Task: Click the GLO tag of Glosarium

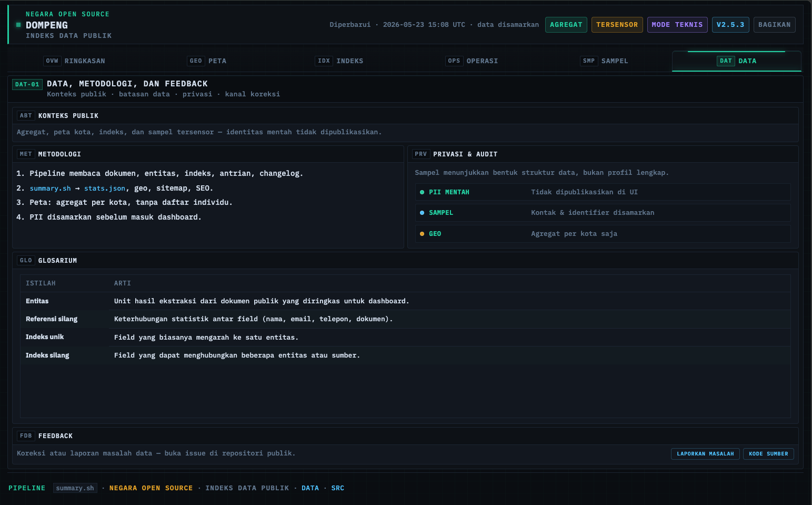Action: click(26, 261)
